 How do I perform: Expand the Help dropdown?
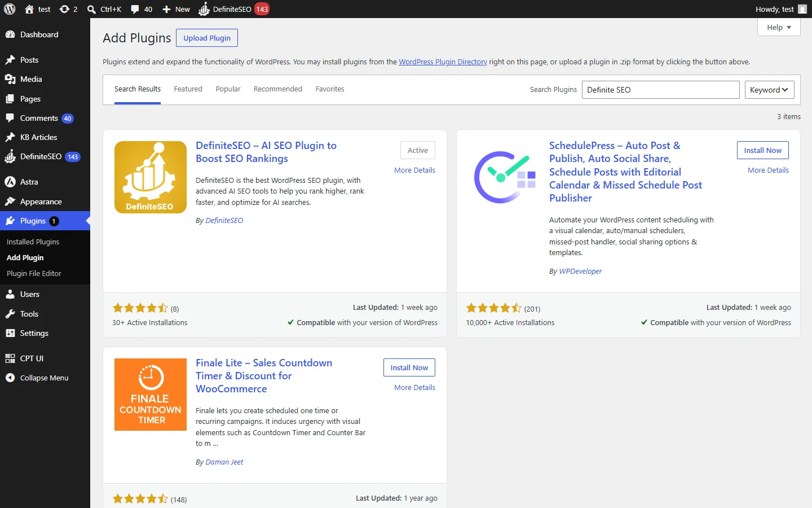pyautogui.click(x=779, y=27)
